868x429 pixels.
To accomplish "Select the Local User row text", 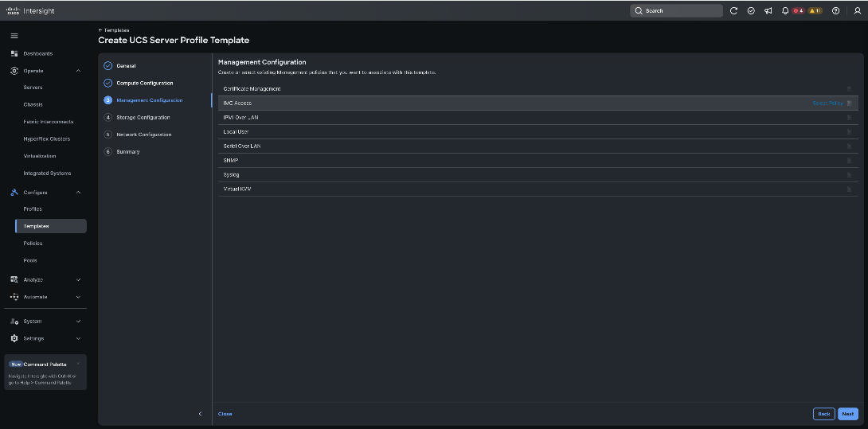I will (237, 132).
